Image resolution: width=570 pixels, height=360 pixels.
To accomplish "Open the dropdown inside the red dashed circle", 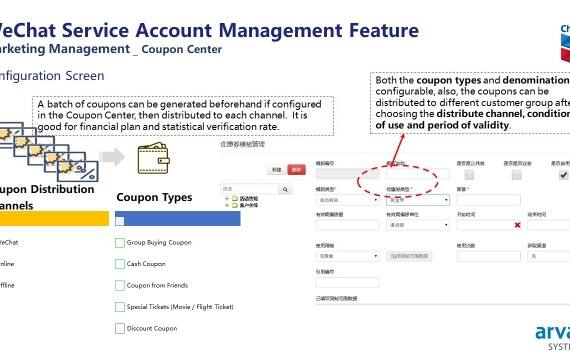I will click(418, 200).
